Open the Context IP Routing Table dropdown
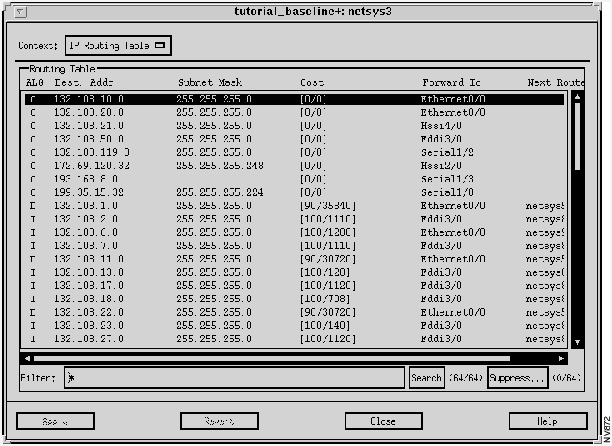 [118, 45]
